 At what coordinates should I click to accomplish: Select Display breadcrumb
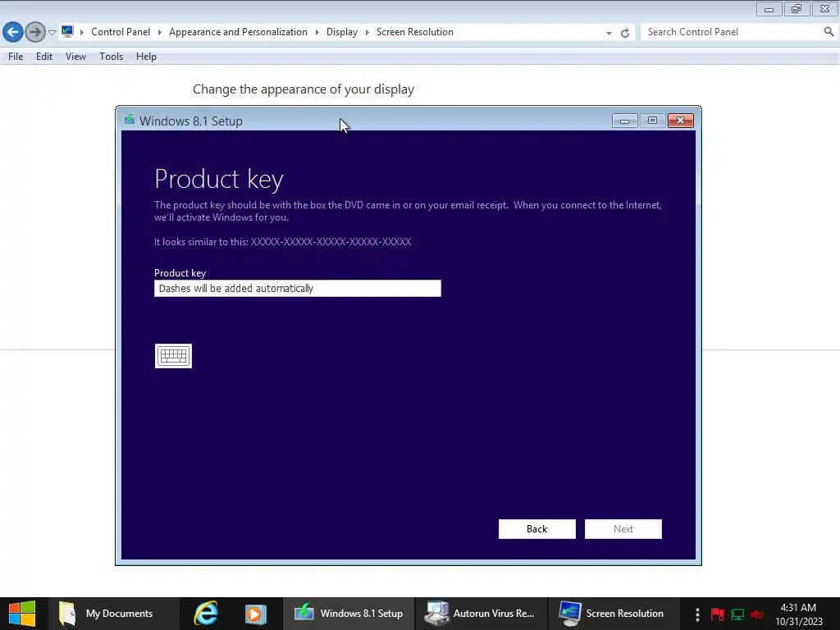click(x=342, y=32)
